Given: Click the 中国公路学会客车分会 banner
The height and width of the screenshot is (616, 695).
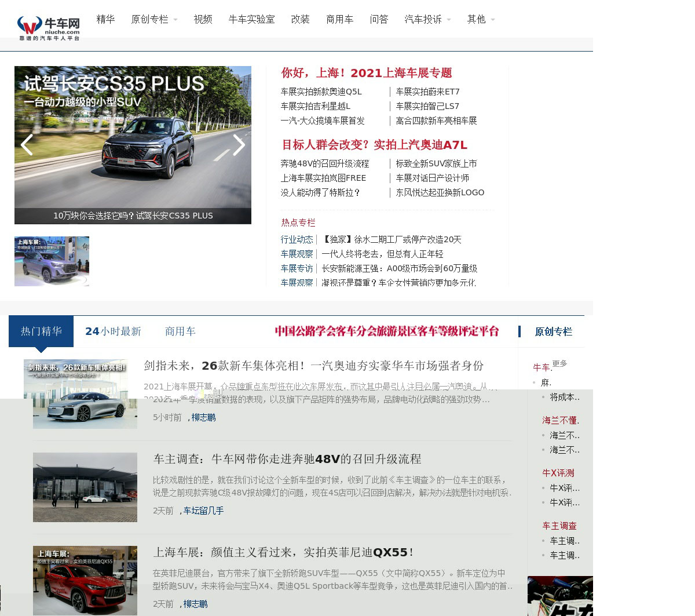Looking at the screenshot, I should pyautogui.click(x=386, y=331).
